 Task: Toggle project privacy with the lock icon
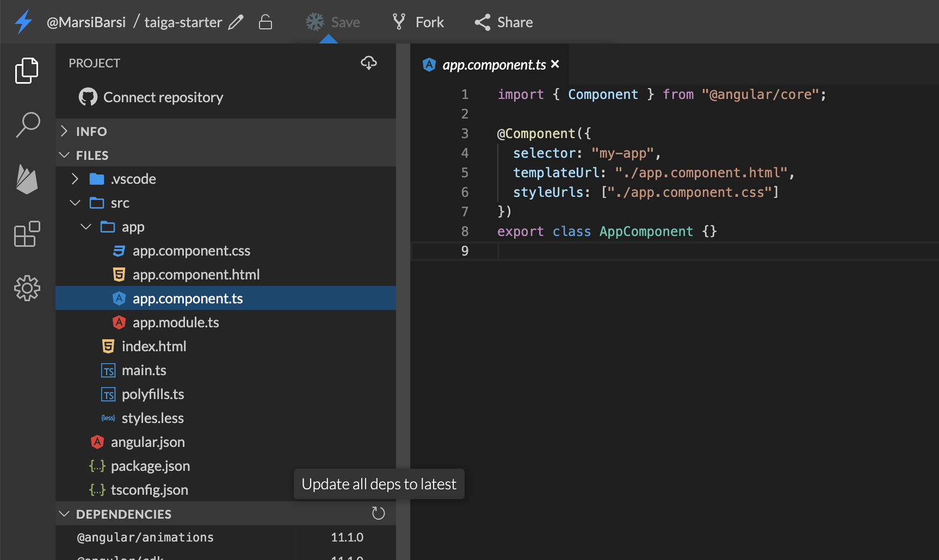coord(265,22)
